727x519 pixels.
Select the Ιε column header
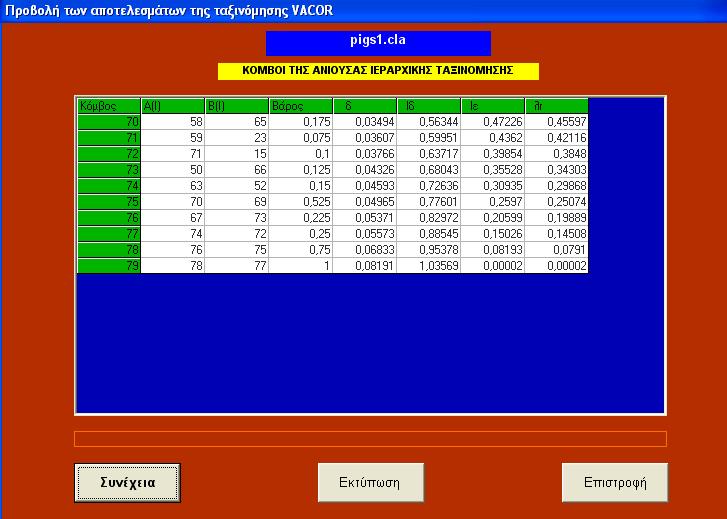coord(492,106)
